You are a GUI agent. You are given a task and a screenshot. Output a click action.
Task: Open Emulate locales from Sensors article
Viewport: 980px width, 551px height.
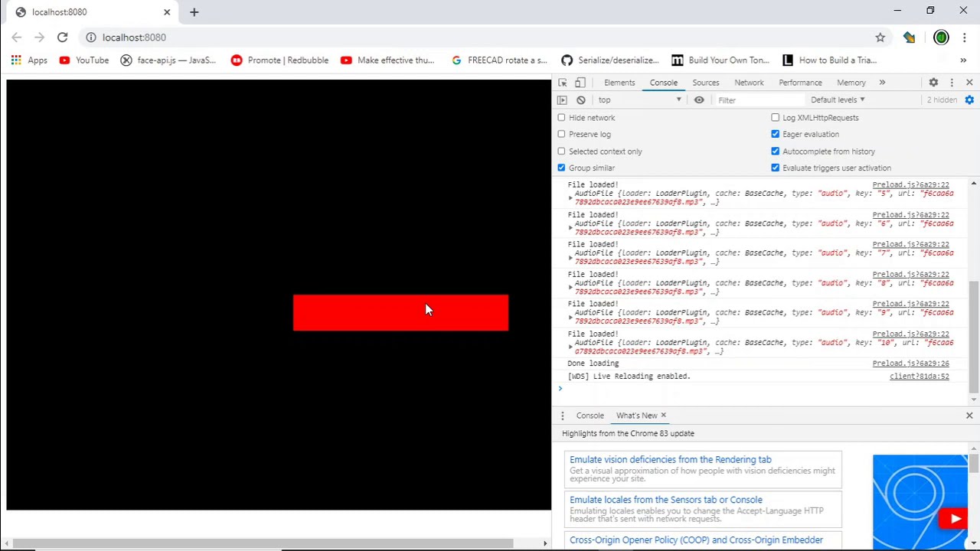pyautogui.click(x=665, y=500)
